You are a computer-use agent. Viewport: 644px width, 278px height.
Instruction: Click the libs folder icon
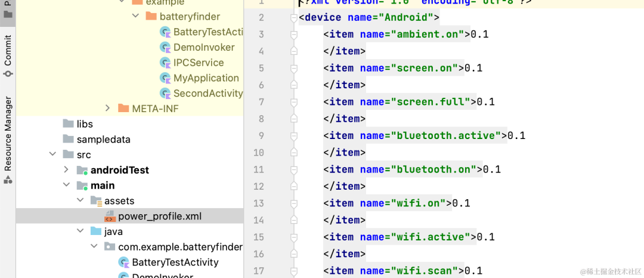(68, 123)
